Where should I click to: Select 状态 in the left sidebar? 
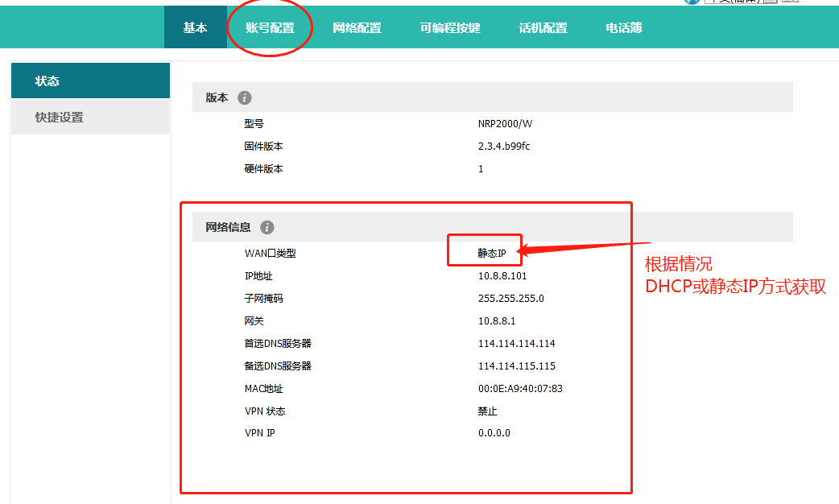click(x=90, y=81)
